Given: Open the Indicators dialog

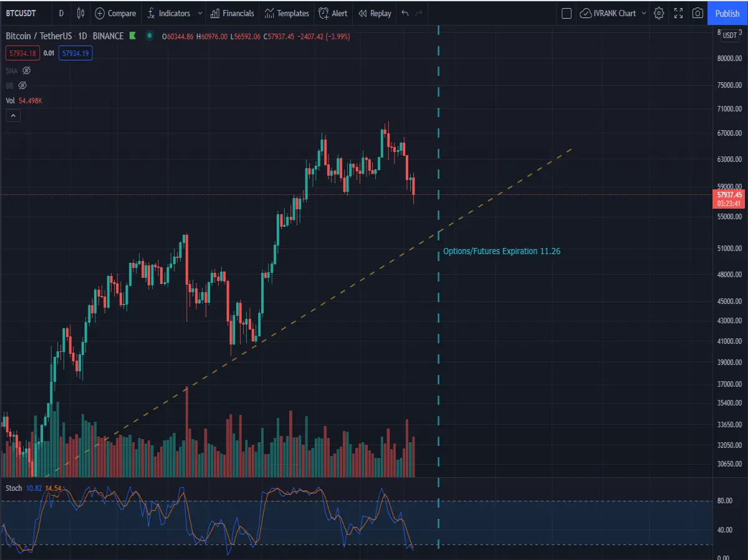Looking at the screenshot, I should 168,13.
